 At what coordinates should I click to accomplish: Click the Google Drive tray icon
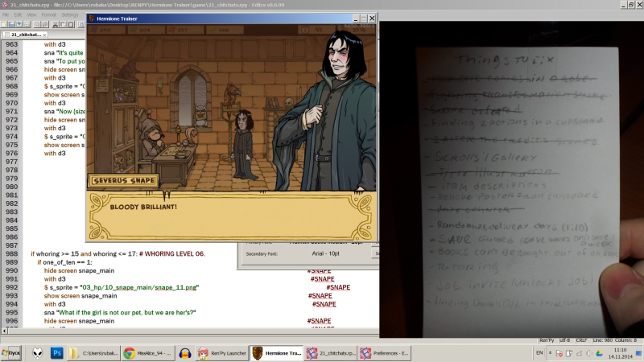(599, 353)
